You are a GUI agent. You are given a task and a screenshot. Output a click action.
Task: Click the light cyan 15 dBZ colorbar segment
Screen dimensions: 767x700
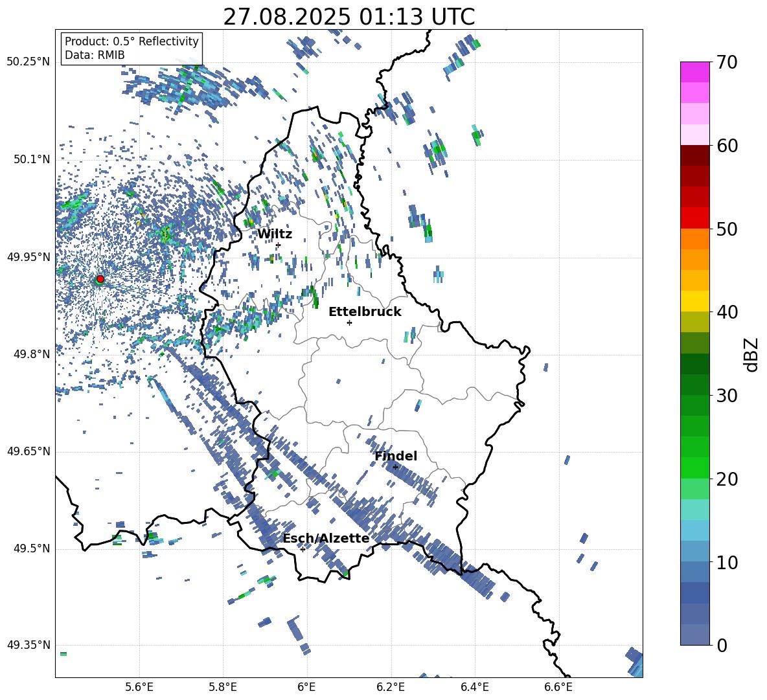tap(695, 510)
